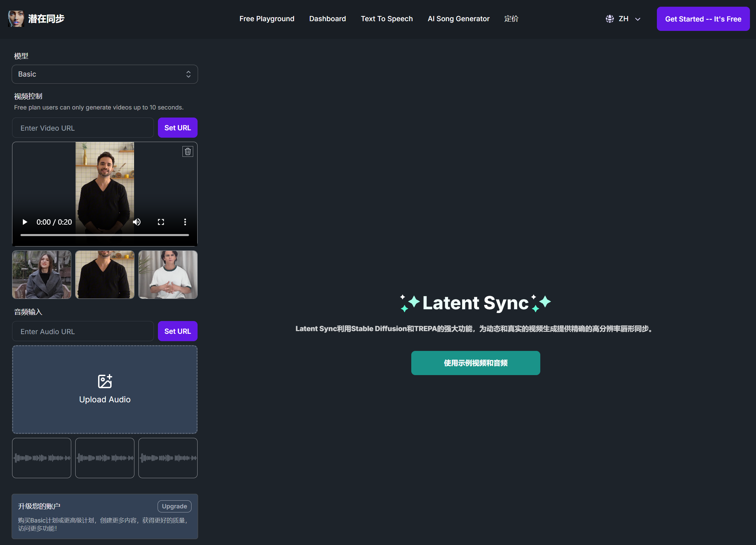
Task: Click the site logo avatar image
Action: click(16, 19)
